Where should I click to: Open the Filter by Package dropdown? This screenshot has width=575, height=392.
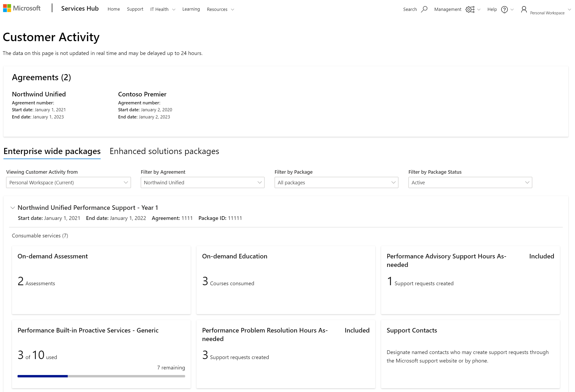pos(337,182)
